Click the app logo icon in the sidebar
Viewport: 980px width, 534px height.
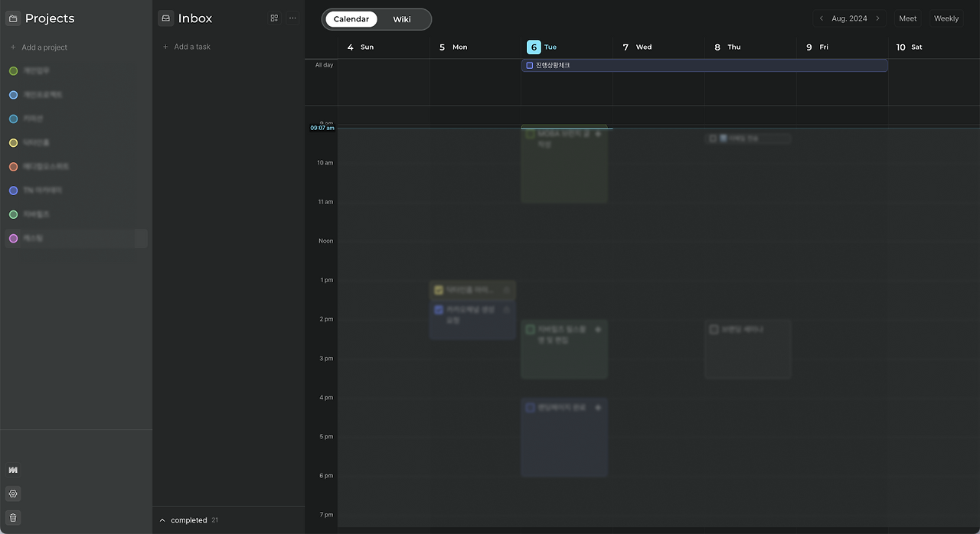pyautogui.click(x=13, y=470)
